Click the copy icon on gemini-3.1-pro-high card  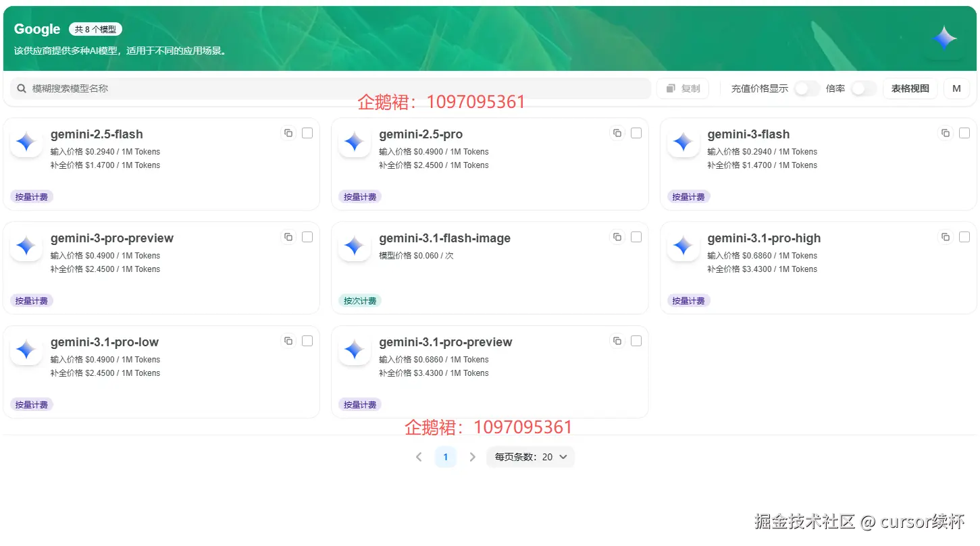click(x=946, y=237)
